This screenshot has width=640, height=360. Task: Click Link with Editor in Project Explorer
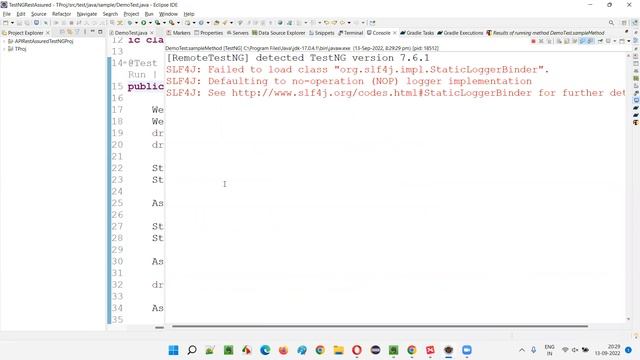click(69, 32)
